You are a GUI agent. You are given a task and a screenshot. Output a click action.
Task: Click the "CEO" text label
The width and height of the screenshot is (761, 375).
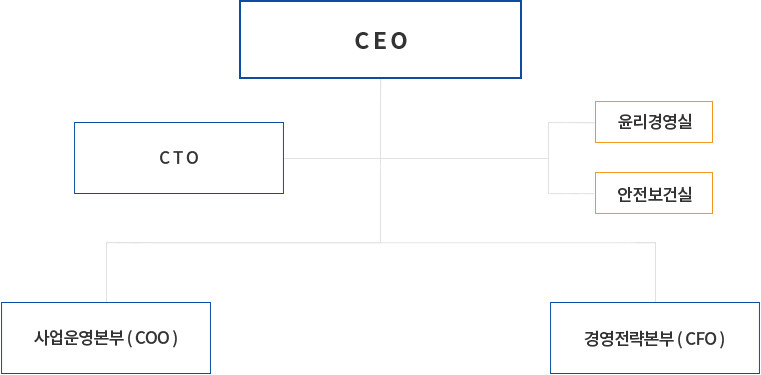pyautogui.click(x=381, y=41)
